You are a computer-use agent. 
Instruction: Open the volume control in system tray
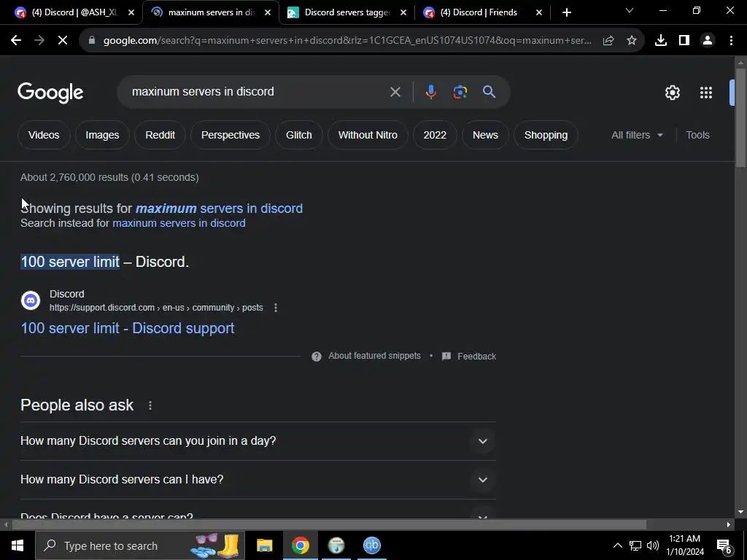click(653, 545)
